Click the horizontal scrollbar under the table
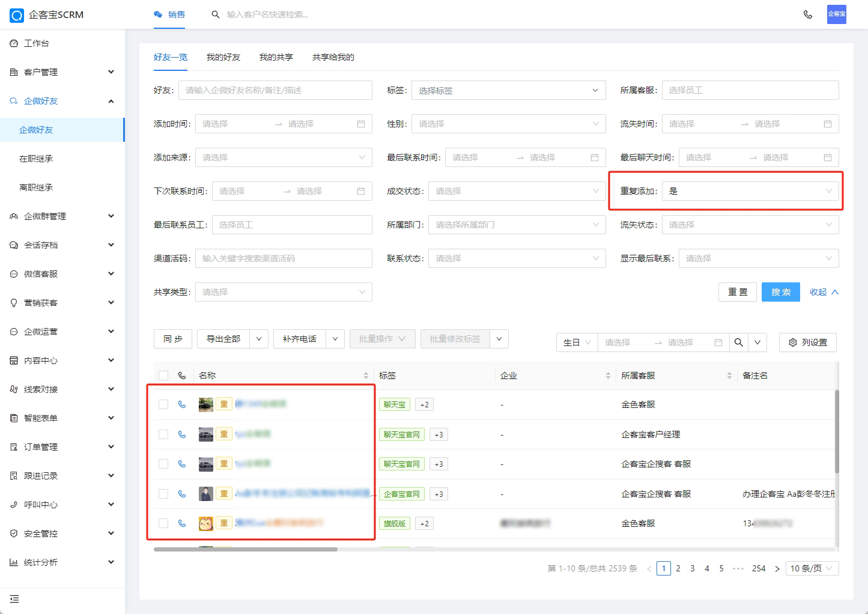 [246, 549]
